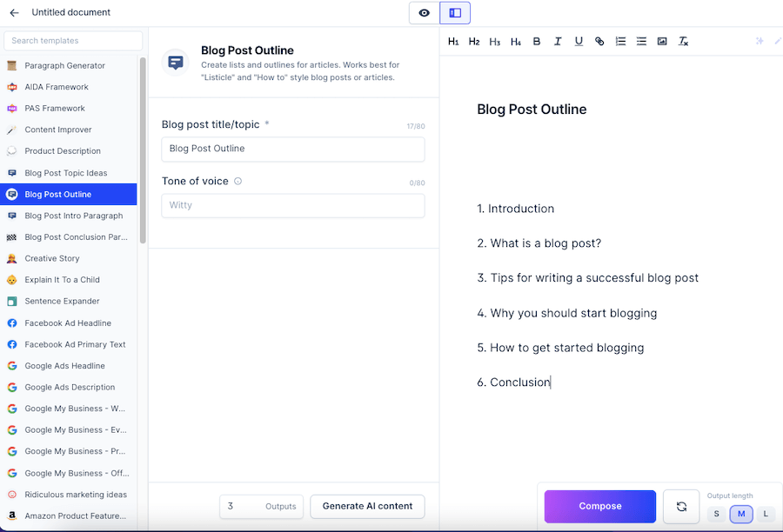Select the PAS Framework template
The image size is (783, 532).
click(x=69, y=109)
